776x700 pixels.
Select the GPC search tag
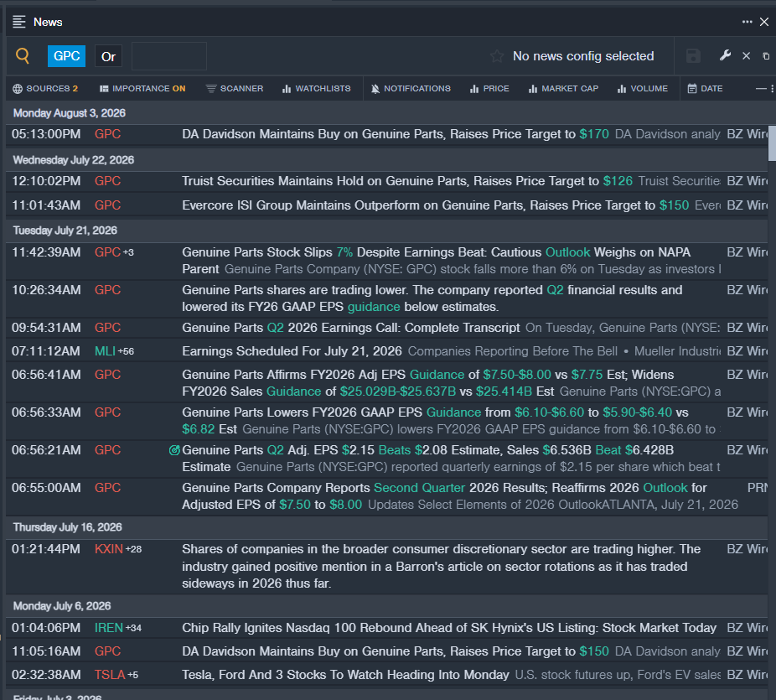[x=66, y=56]
